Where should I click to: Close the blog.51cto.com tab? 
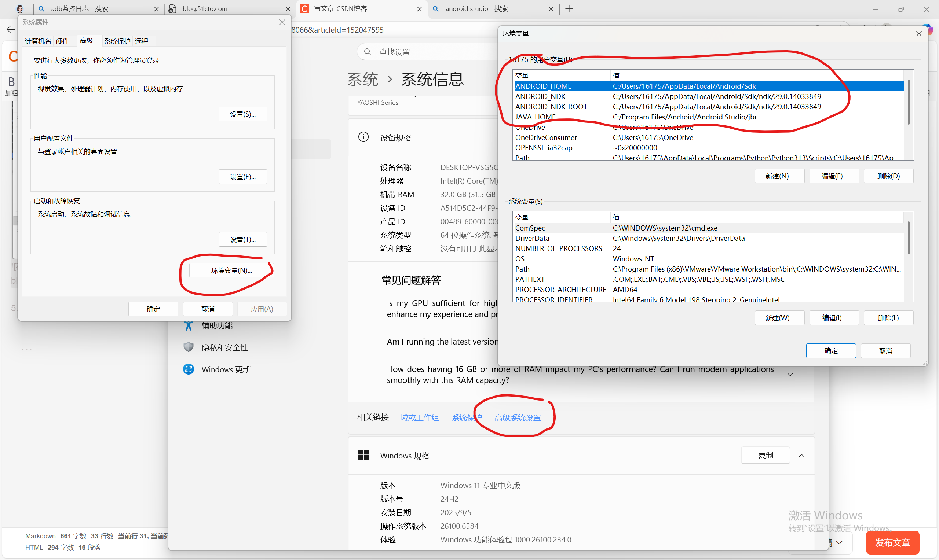(x=288, y=9)
